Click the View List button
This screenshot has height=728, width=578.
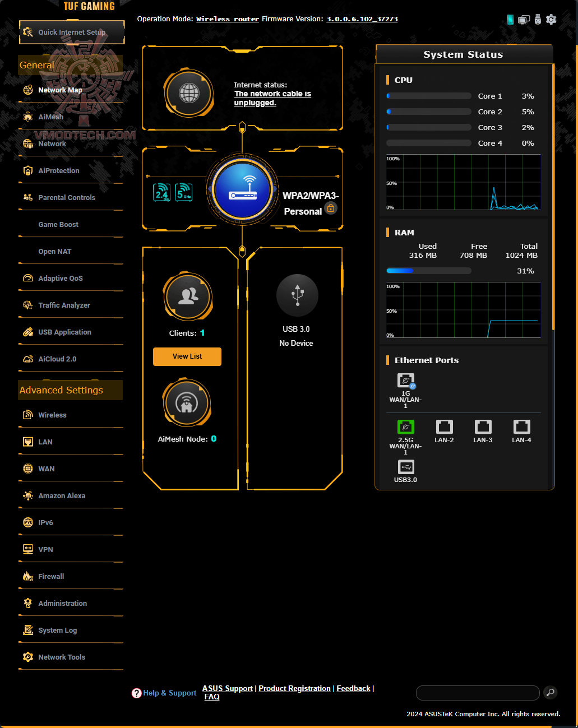coord(187,356)
